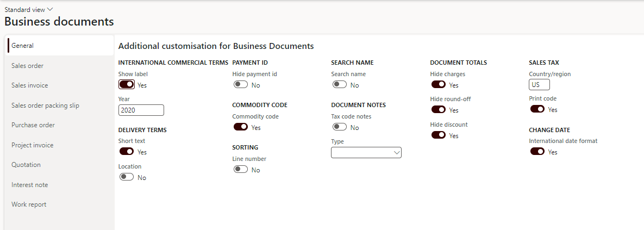
Task: Open the Sales invoice tab
Action: 60,85
